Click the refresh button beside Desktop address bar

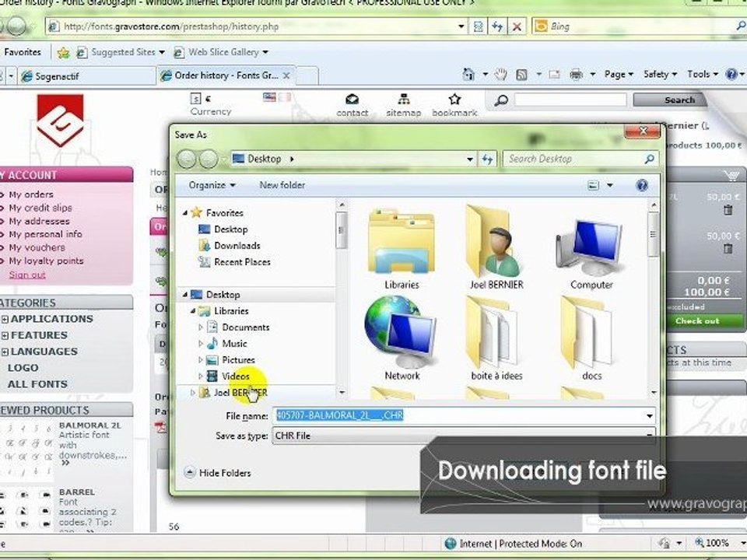pos(487,159)
